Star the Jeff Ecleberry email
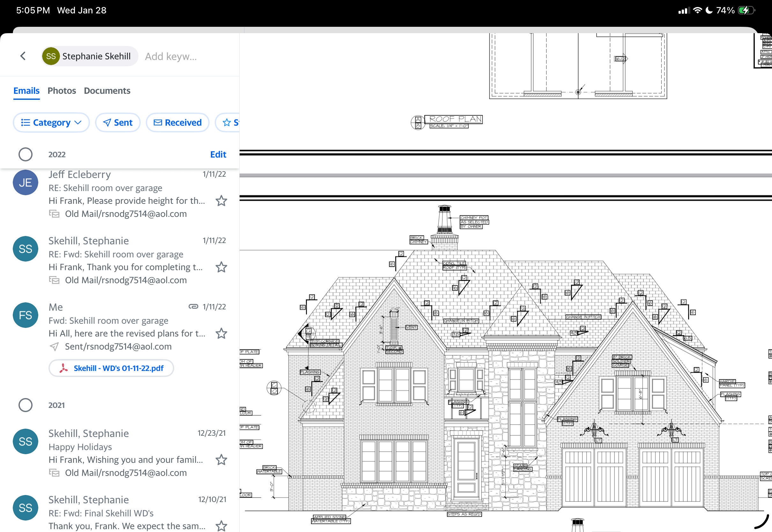Screen dimensions: 772x532 [x=221, y=201]
